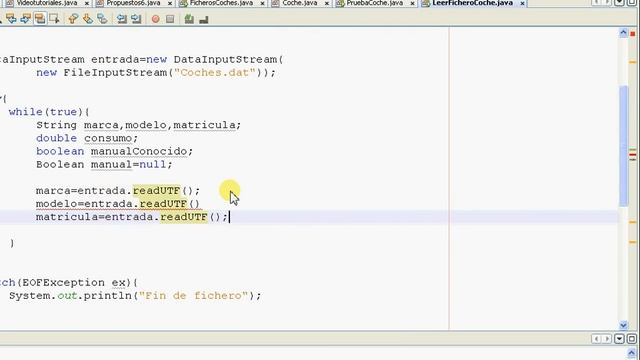Click Find Next Occurrence toolbar icon
640x360 pixels.
coord(25,19)
